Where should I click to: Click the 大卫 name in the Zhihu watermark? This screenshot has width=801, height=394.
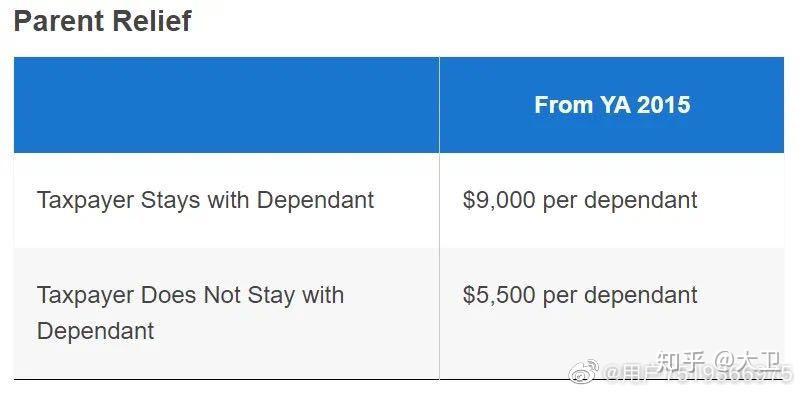pyautogui.click(x=756, y=362)
